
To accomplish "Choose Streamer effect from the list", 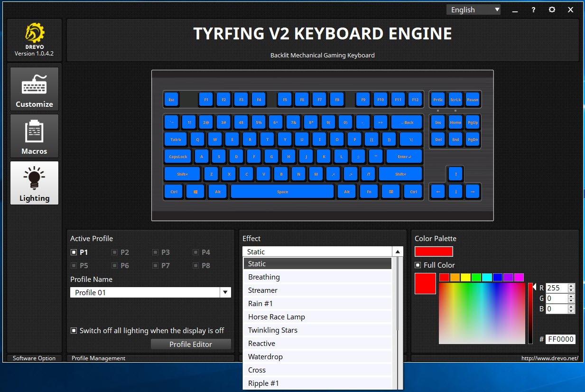I will 317,290.
